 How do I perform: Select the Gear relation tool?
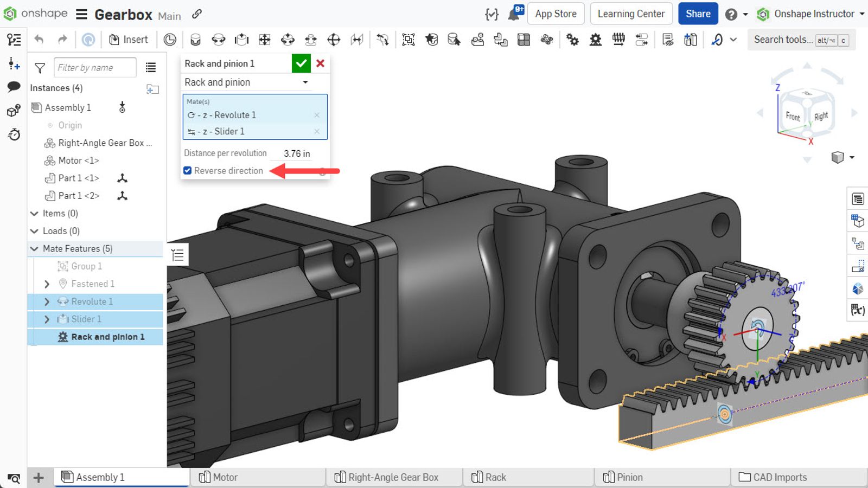point(572,39)
